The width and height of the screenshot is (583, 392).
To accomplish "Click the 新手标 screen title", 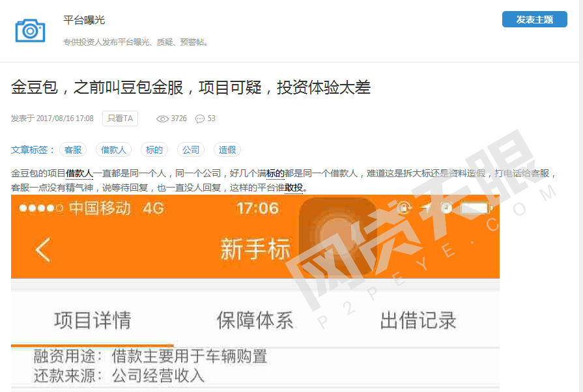I will coord(255,249).
